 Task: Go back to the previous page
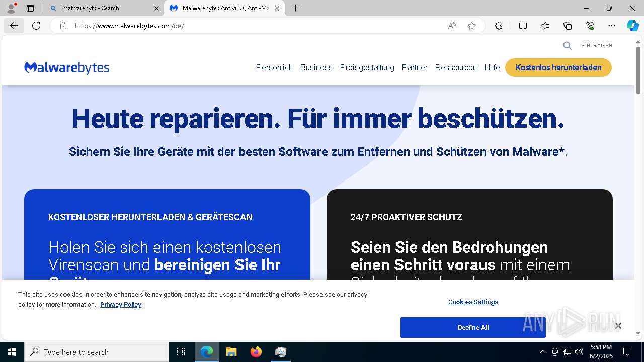coord(14,26)
